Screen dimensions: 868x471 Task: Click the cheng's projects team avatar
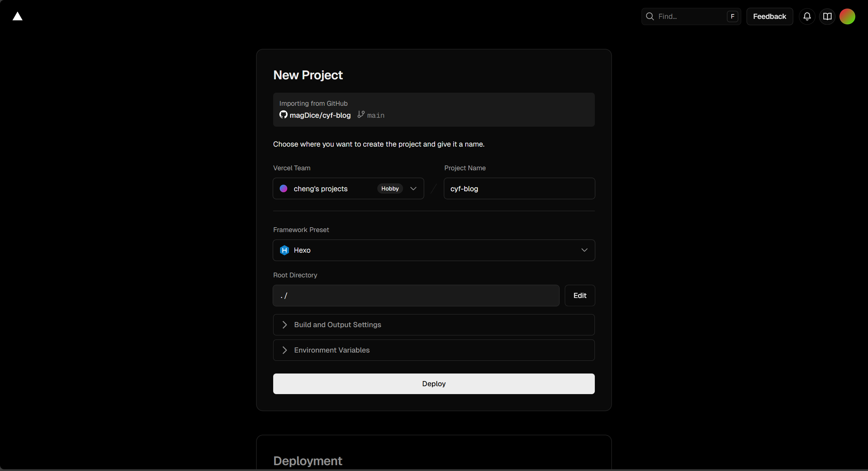pyautogui.click(x=283, y=188)
